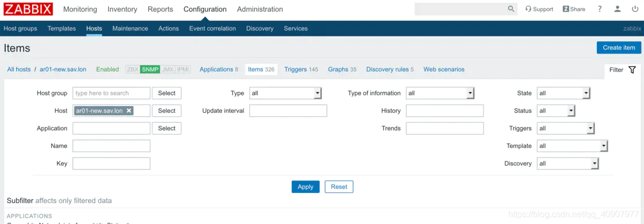Click the Reset filter button

[339, 186]
